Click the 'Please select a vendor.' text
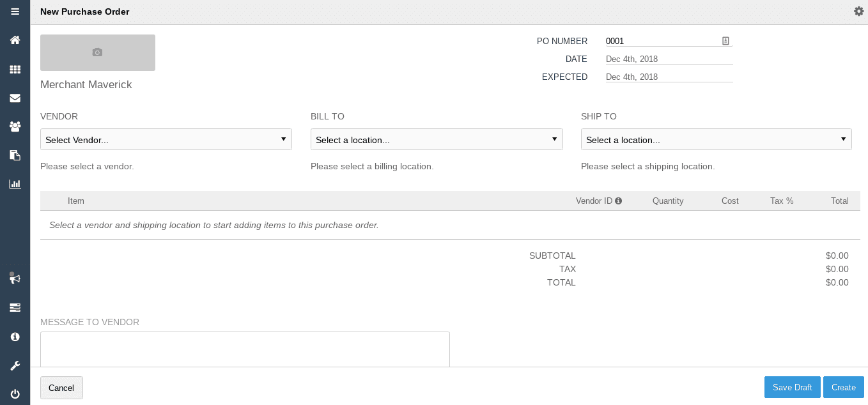The height and width of the screenshot is (405, 868). point(87,166)
